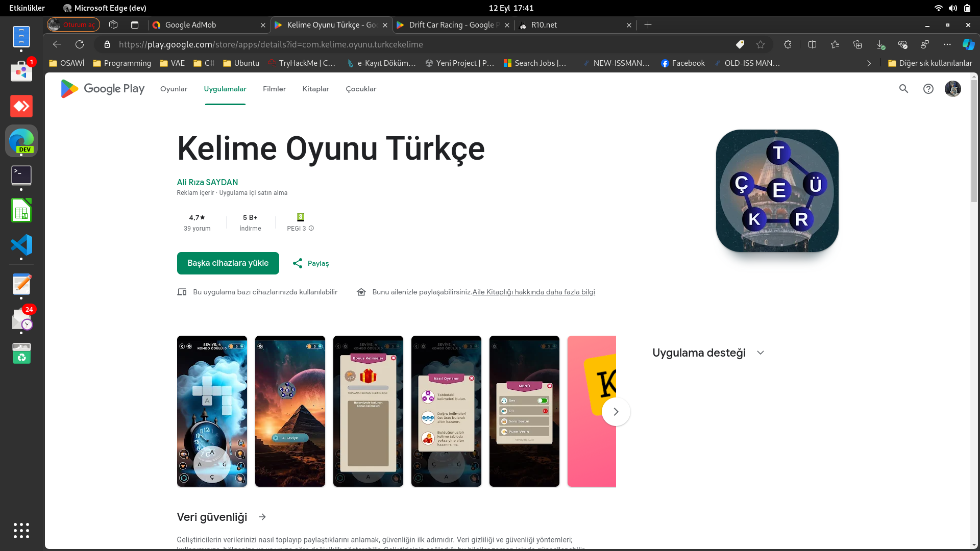Open the Favorites hub
This screenshot has width=980, height=551.
click(835, 44)
